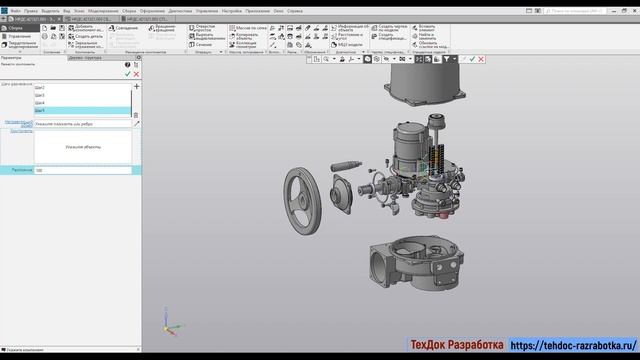Viewport: 640px width, 360px height.
Task: Click МЦХ модели tool
Action: pos(347,44)
